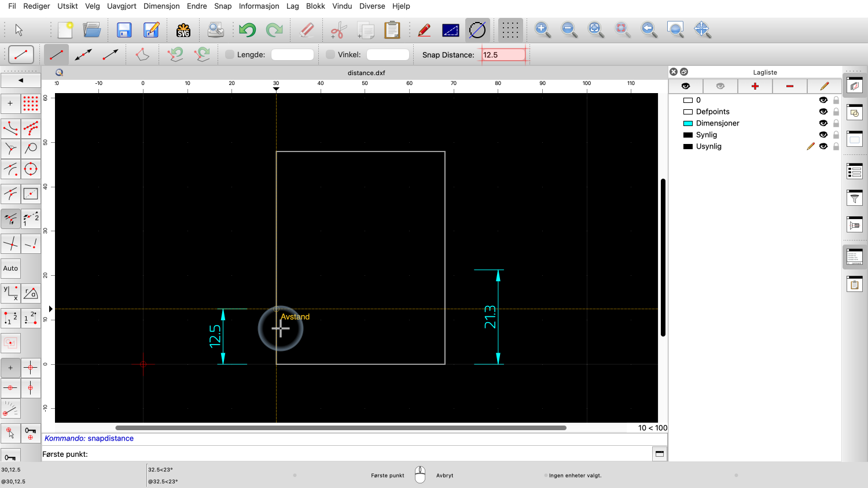
Task: Expand the command line panel button
Action: coord(659,454)
